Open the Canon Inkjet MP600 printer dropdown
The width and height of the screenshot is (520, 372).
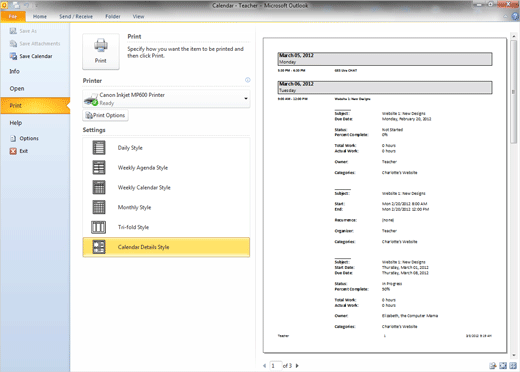pyautogui.click(x=166, y=99)
